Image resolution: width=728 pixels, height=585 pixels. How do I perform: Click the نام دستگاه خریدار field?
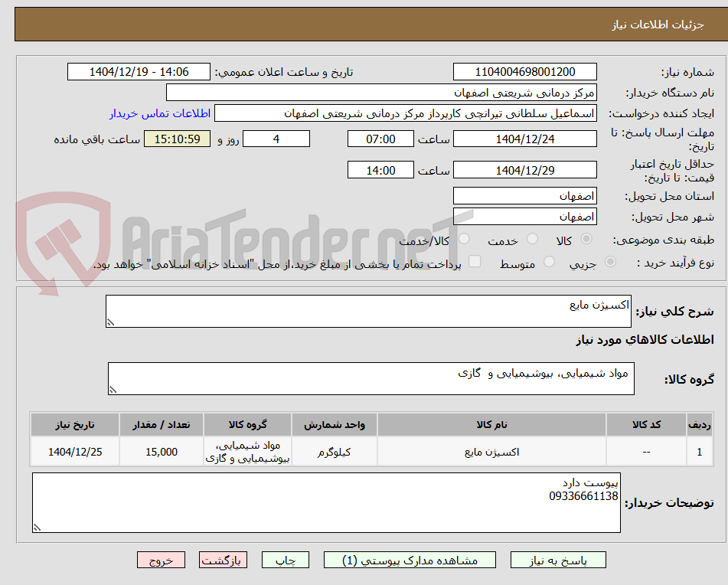[381, 93]
